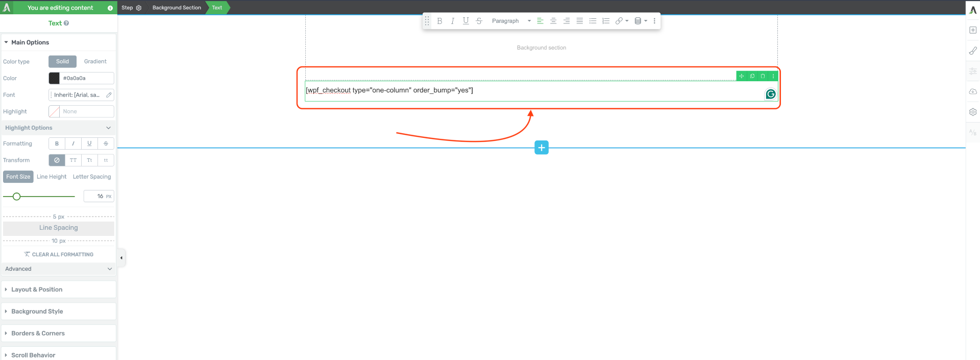The image size is (980, 360).
Task: Click the Step breadcrumb
Action: coord(127,8)
